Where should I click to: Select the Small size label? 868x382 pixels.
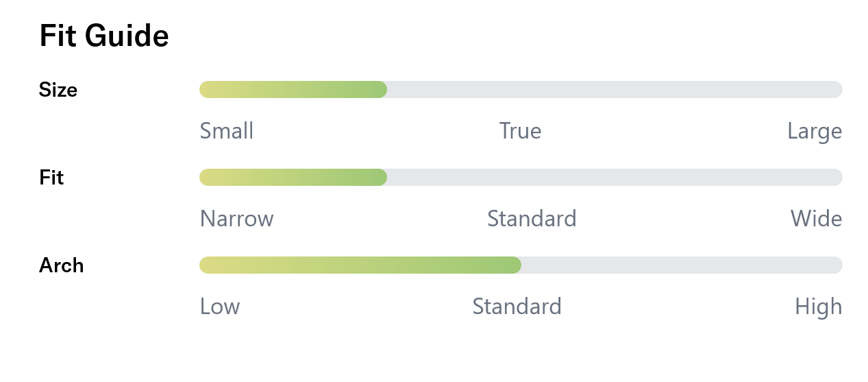[227, 131]
